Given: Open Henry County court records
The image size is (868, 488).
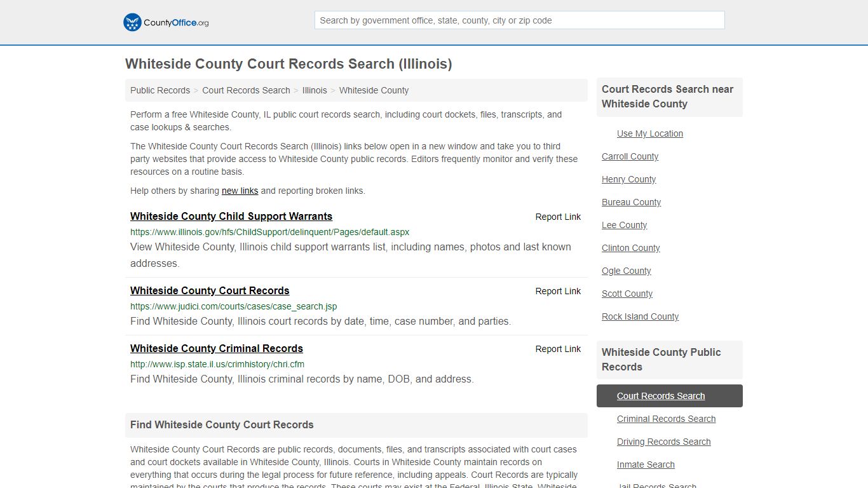Looking at the screenshot, I should tap(628, 179).
